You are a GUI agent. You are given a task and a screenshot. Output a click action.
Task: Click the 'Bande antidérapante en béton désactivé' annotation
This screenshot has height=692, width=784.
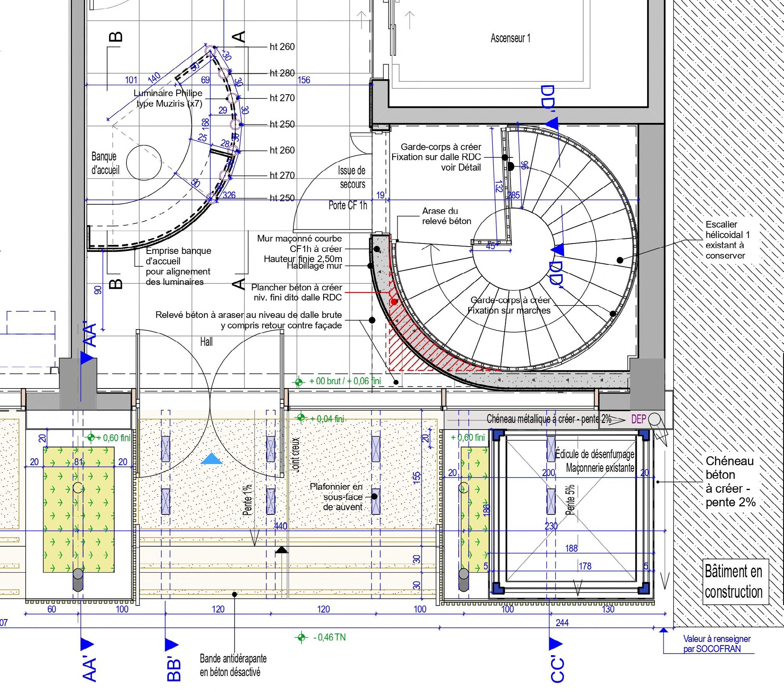[233, 665]
